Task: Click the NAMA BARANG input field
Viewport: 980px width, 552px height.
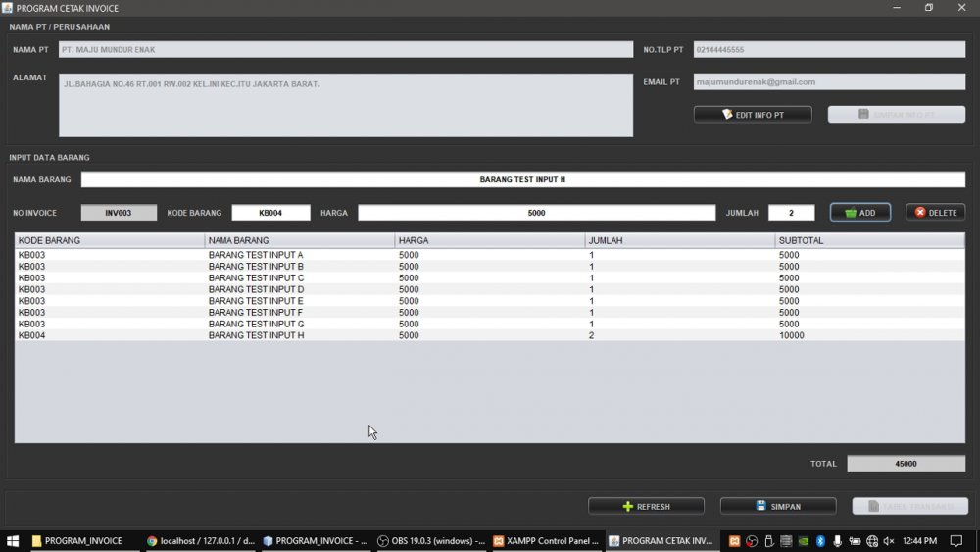Action: [x=522, y=180]
